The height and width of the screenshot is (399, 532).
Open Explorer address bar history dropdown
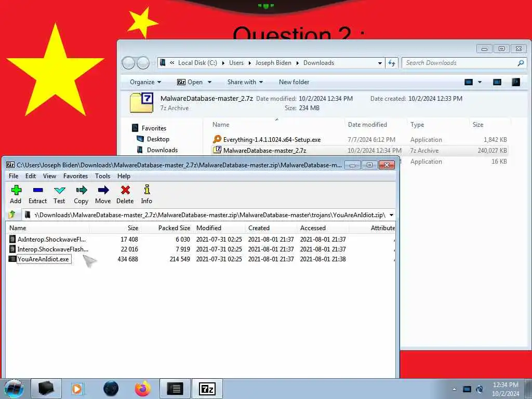pyautogui.click(x=380, y=63)
